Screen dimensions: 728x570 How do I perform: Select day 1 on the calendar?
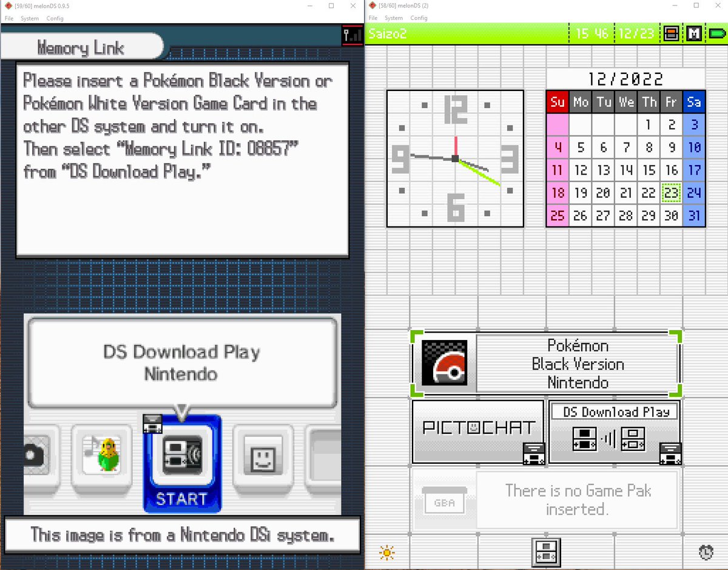[649, 125]
